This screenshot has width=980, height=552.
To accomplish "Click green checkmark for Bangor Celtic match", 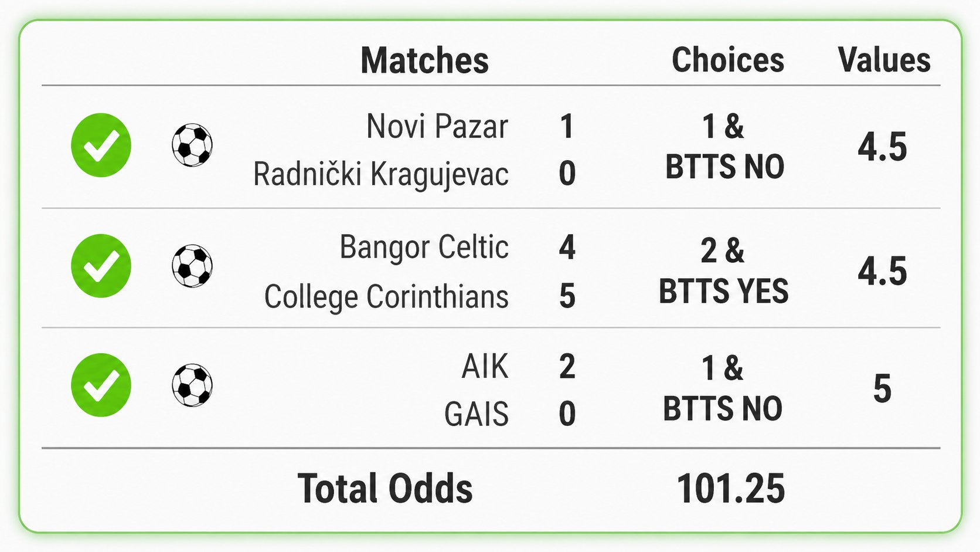I will pos(101,266).
